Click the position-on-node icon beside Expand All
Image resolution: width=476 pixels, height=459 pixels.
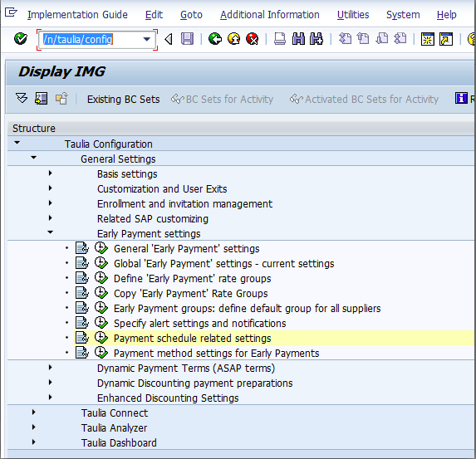[x=41, y=99]
